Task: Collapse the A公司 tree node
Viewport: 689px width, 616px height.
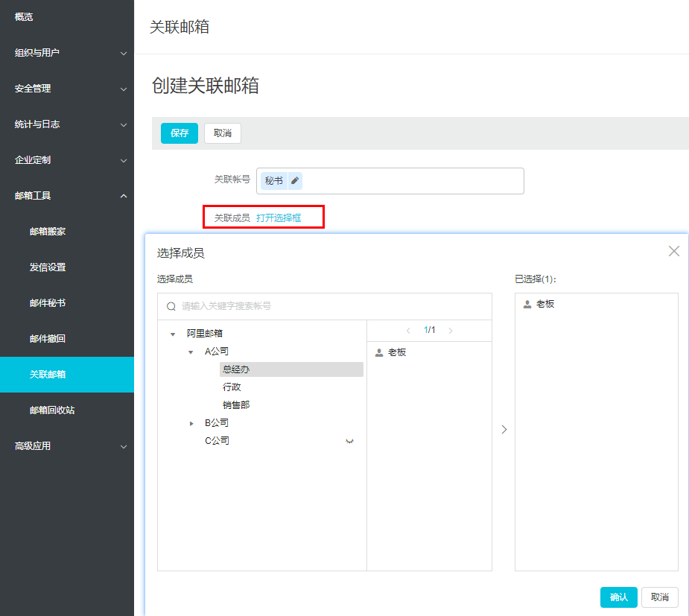Action: [191, 352]
